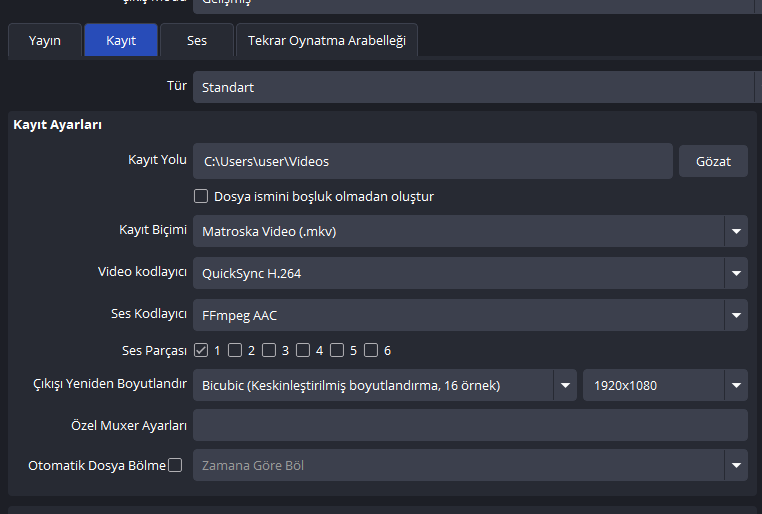762x514 pixels.
Task: Check audio track 4 checkbox
Action: (x=303, y=350)
